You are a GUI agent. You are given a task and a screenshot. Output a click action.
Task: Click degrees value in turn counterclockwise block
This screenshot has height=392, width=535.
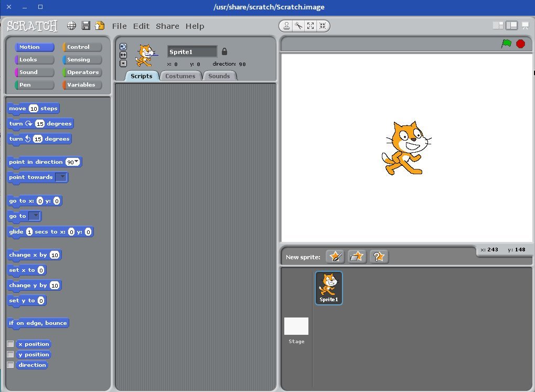tap(38, 139)
